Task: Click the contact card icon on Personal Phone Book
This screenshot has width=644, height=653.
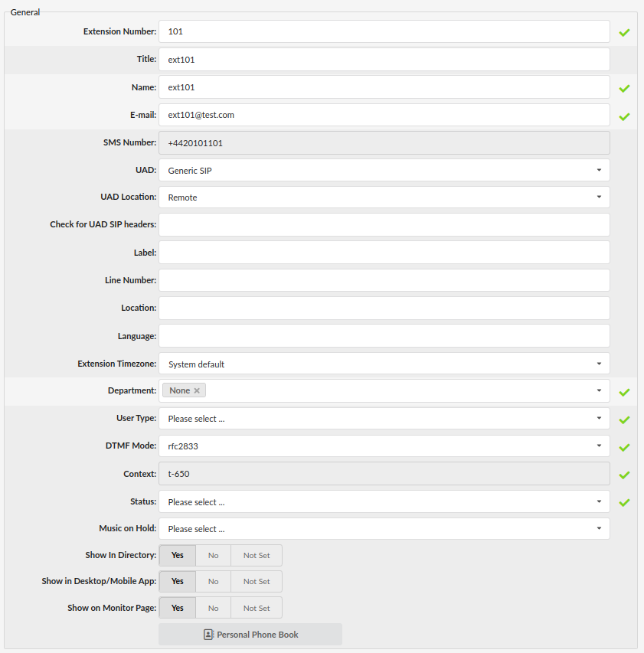Action: 208,634
